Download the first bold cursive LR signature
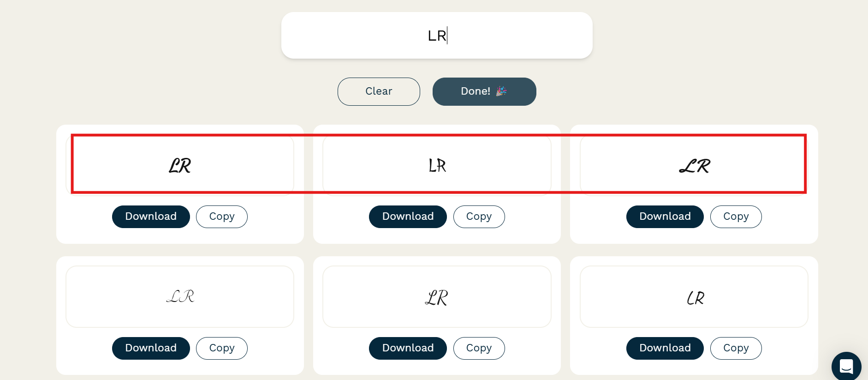Viewport: 868px width, 380px height. pyautogui.click(x=151, y=217)
